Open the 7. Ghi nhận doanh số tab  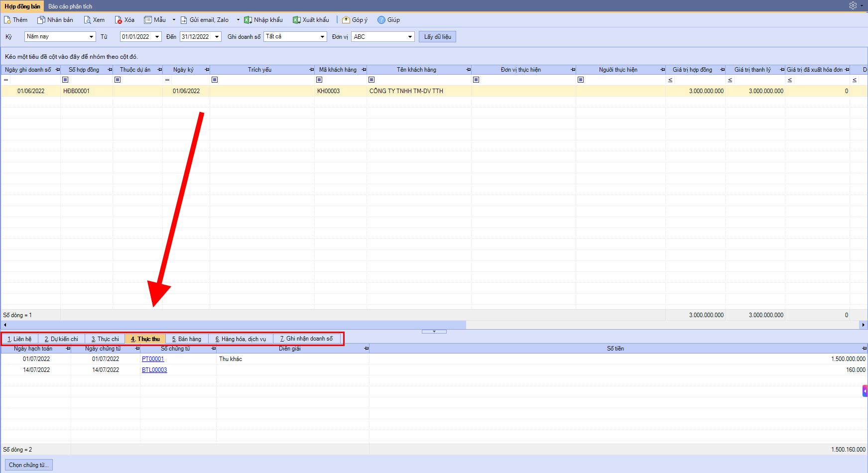pos(307,339)
